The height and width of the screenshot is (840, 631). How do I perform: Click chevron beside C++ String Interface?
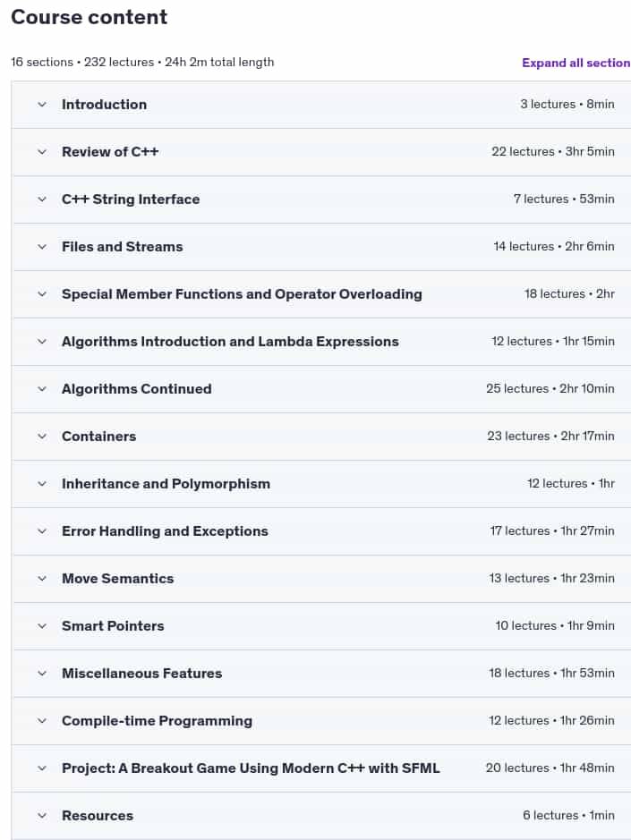(x=42, y=199)
